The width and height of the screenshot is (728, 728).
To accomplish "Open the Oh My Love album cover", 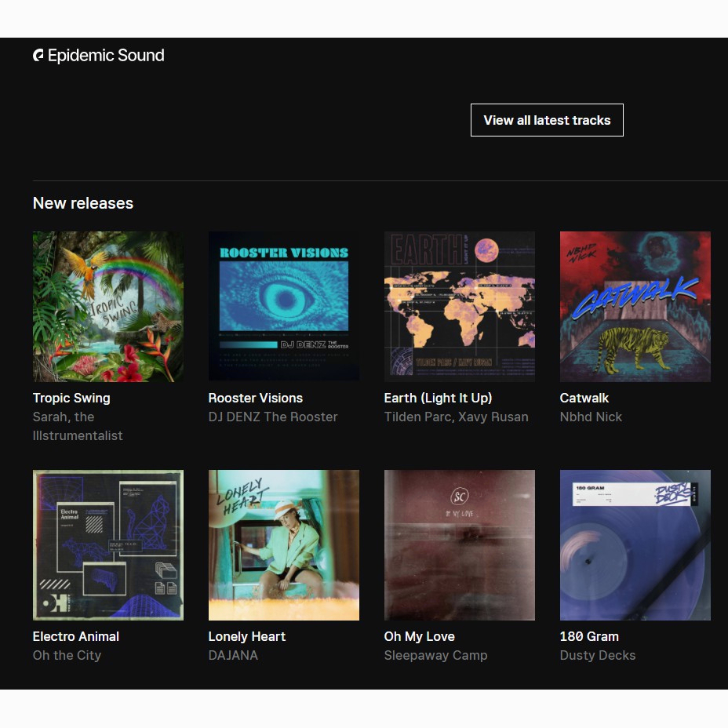I will coord(460,545).
